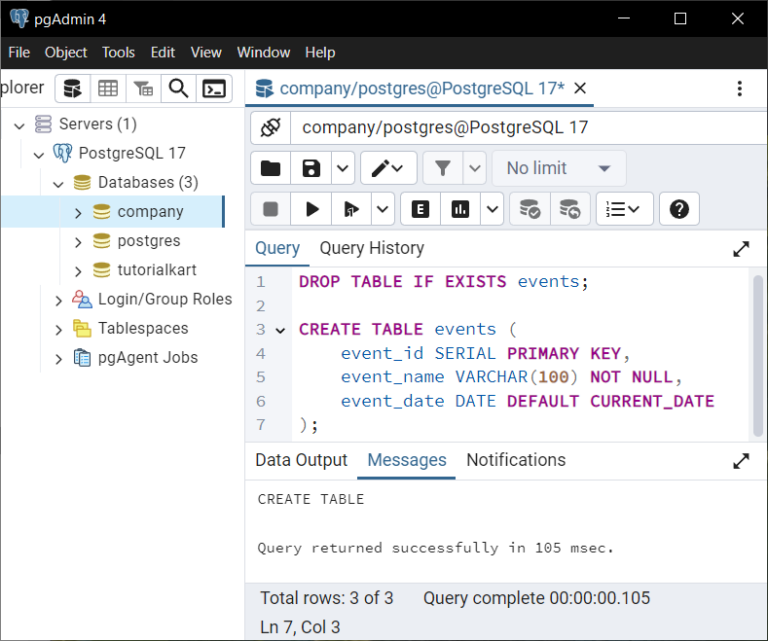Click line 1 DROP TABLE statement in editor
Screen dimensions: 768x641
[443, 282]
